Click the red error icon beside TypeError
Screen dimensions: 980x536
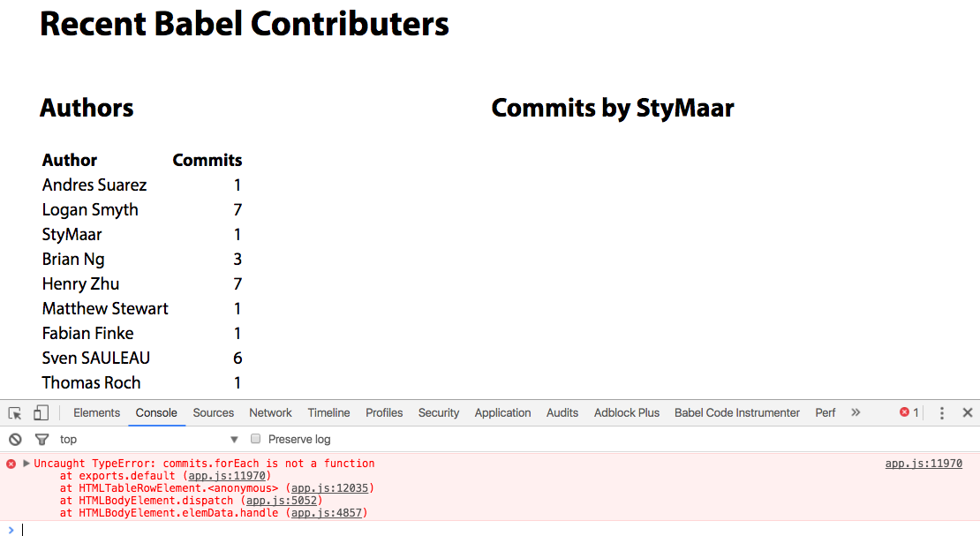click(x=11, y=464)
